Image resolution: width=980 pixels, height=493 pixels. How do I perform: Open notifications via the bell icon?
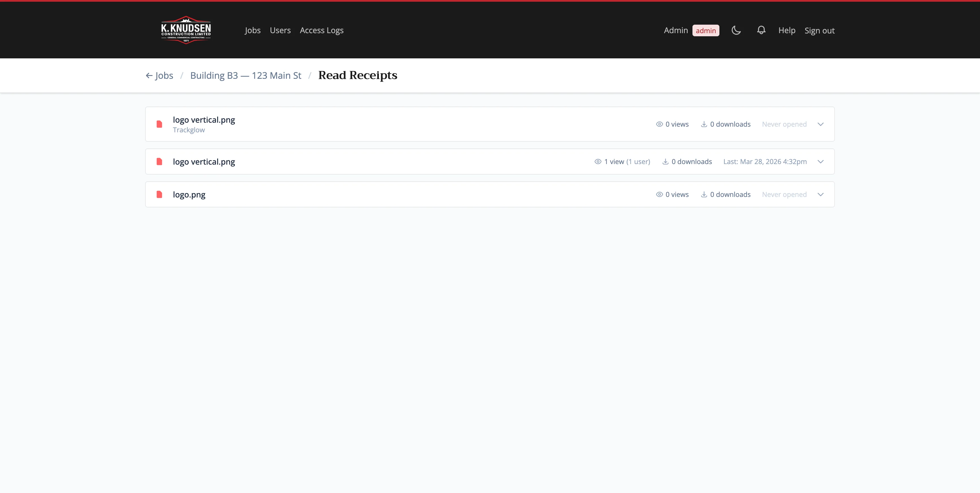point(761,30)
